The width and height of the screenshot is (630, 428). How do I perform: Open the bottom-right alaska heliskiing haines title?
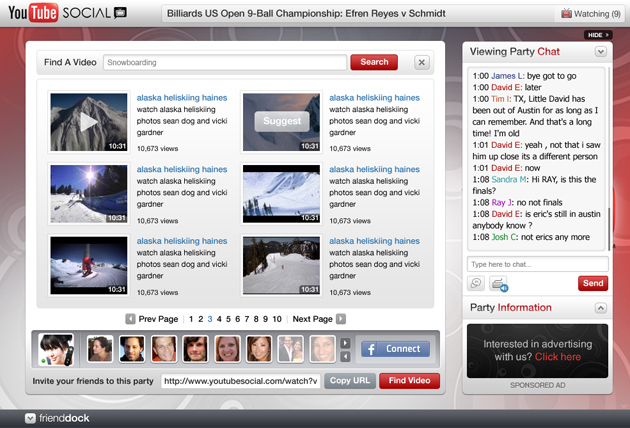tap(374, 241)
